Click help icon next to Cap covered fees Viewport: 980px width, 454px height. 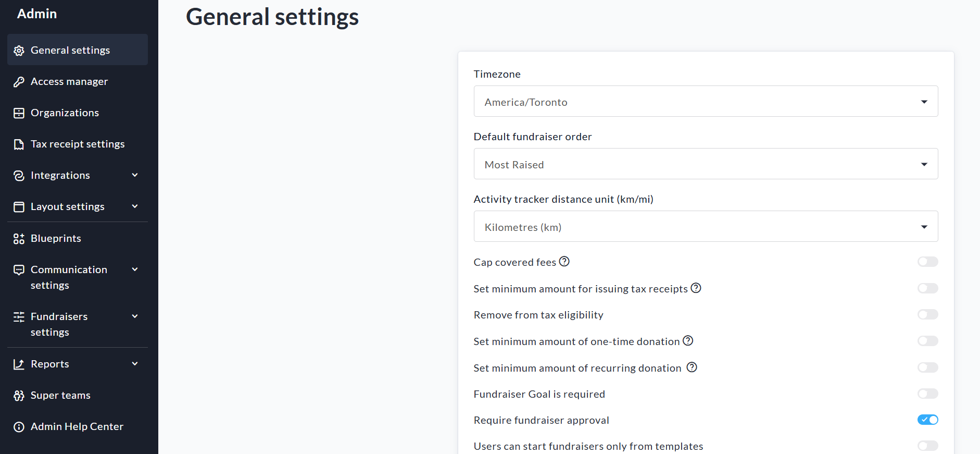(564, 262)
